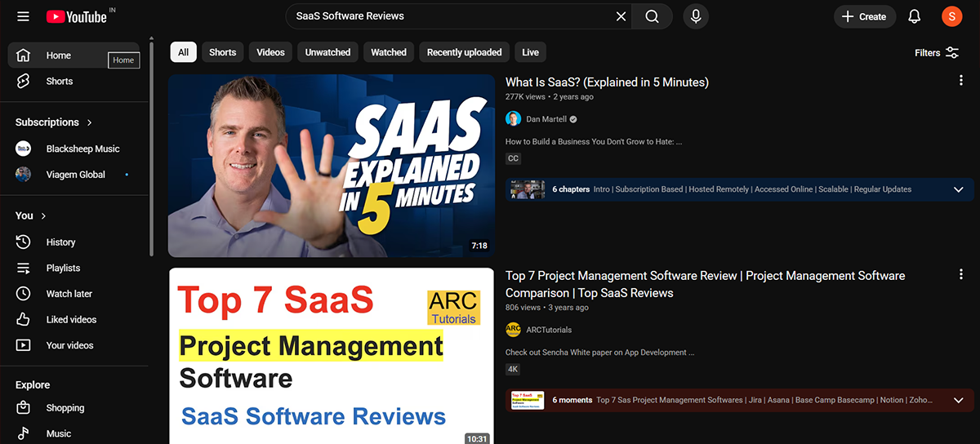Select the Unwatched filter chip
This screenshot has width=980, height=444.
(327, 52)
